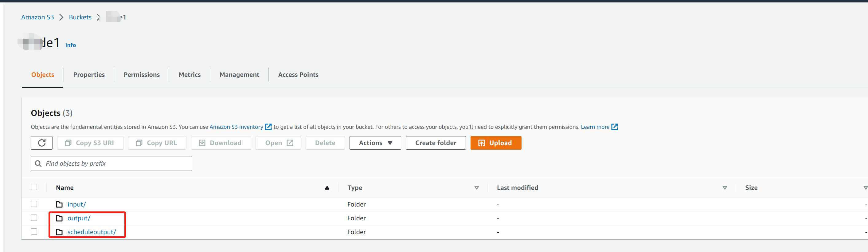
Task: Click the Create folder button
Action: [x=435, y=143]
